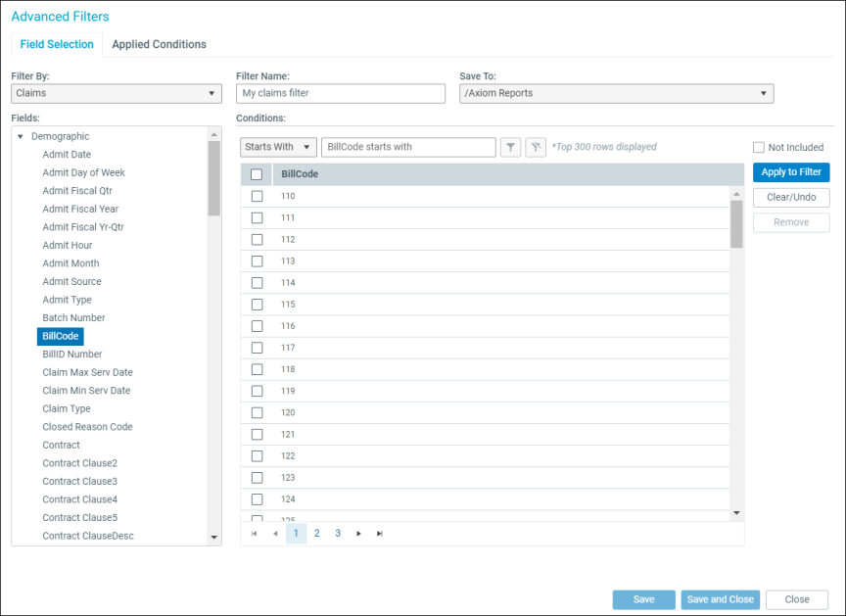Toggle the select-all BillCode header checkbox
This screenshot has height=616, width=846.
[257, 174]
